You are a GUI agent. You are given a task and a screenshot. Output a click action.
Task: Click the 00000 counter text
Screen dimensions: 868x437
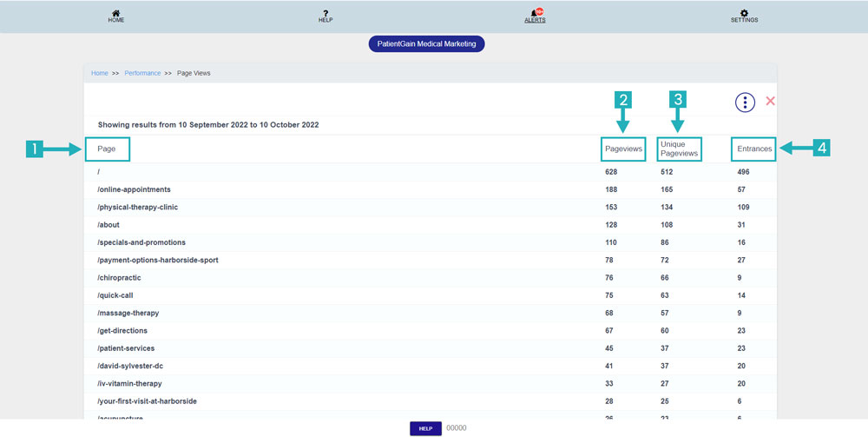457,428
